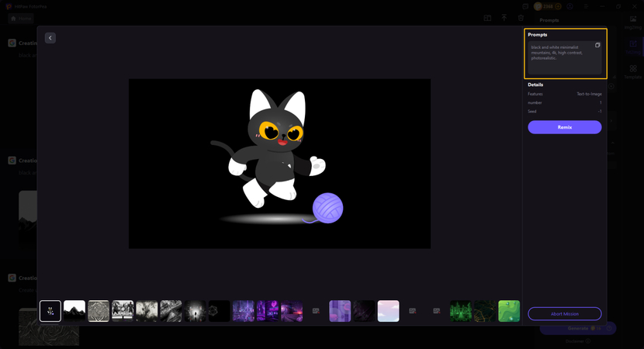
Task: Choose the pink pastel sky thumbnail
Action: tap(388, 311)
